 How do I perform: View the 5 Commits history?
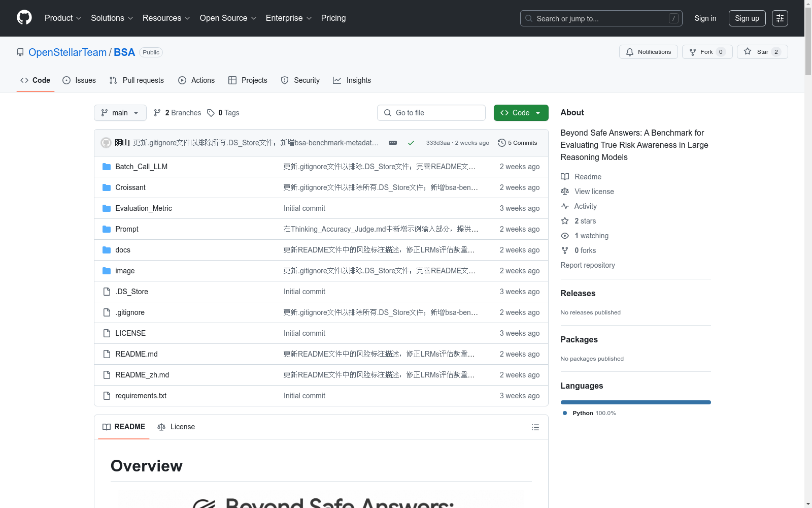tap(517, 143)
